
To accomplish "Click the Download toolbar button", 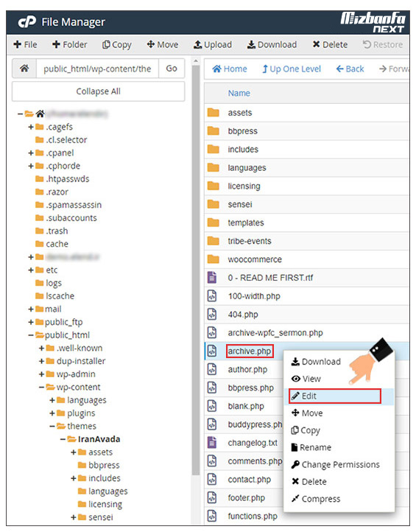I will 272,44.
